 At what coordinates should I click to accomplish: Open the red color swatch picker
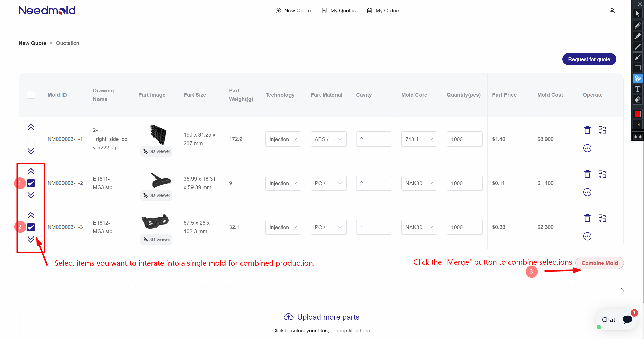click(x=638, y=114)
